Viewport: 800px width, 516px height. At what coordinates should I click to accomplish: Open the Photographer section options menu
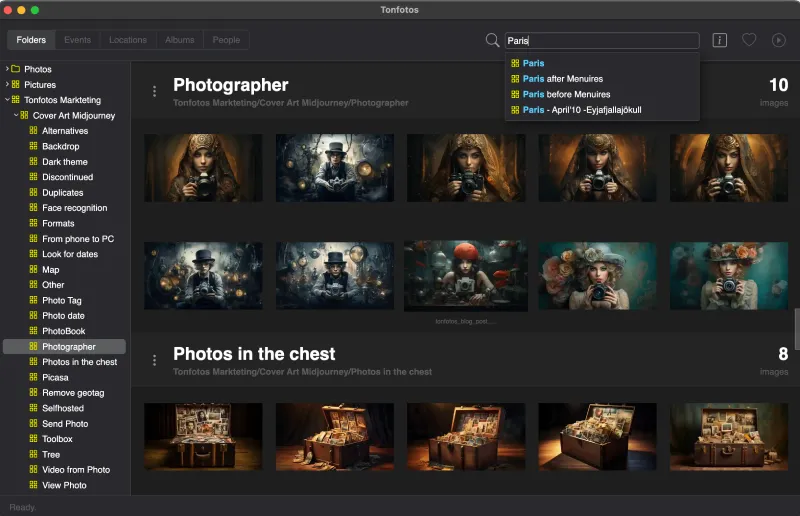[x=155, y=91]
